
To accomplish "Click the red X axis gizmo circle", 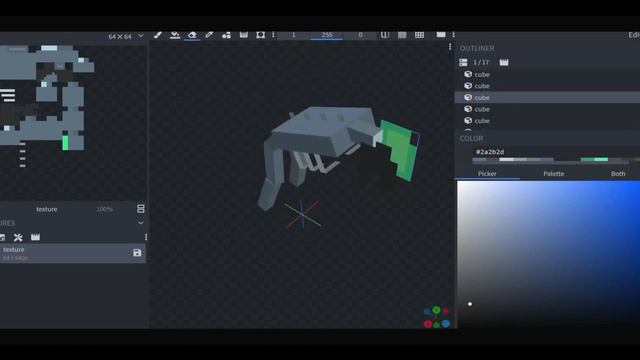I will (x=428, y=324).
